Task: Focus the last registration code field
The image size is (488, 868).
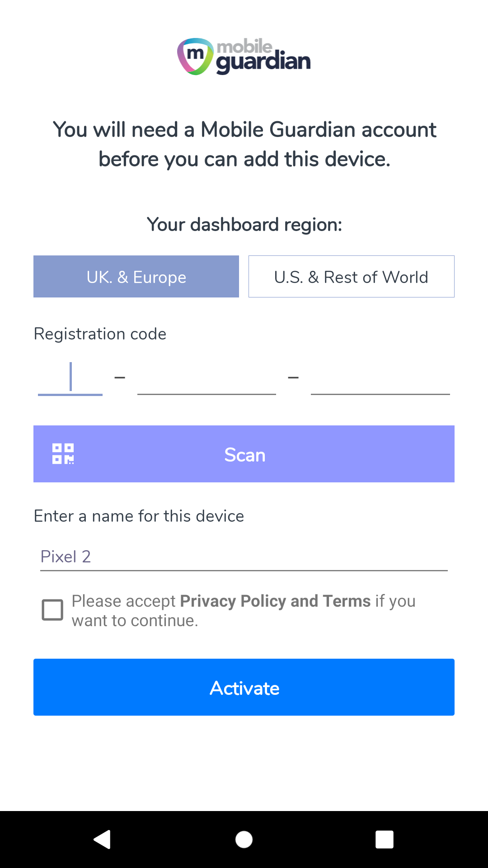Action: coord(380,379)
